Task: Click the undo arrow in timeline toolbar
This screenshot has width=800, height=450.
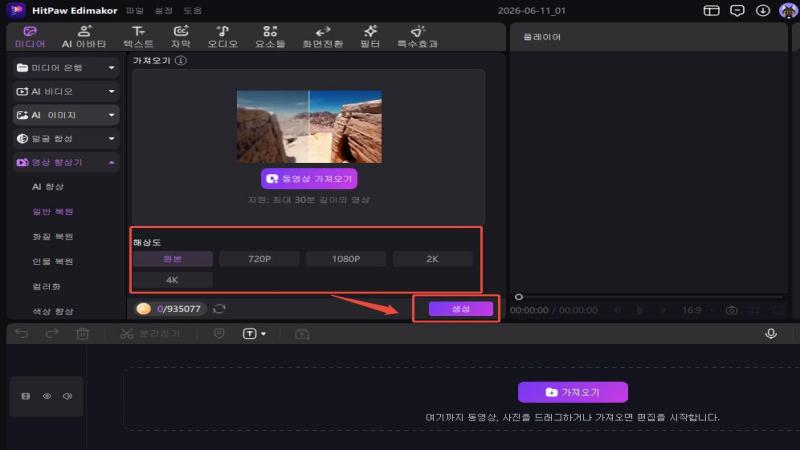Action: coord(22,334)
